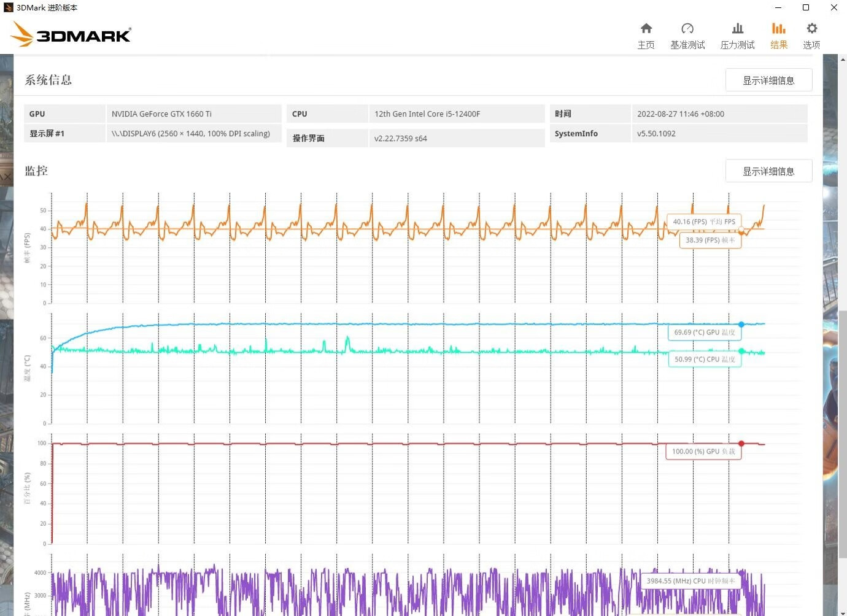Click the vertical scrollbar thumb
This screenshot has width=847, height=616.
[x=843, y=434]
